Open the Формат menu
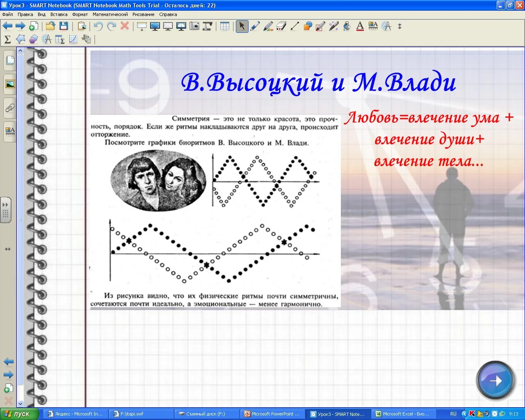The image size is (525, 420). [x=80, y=14]
